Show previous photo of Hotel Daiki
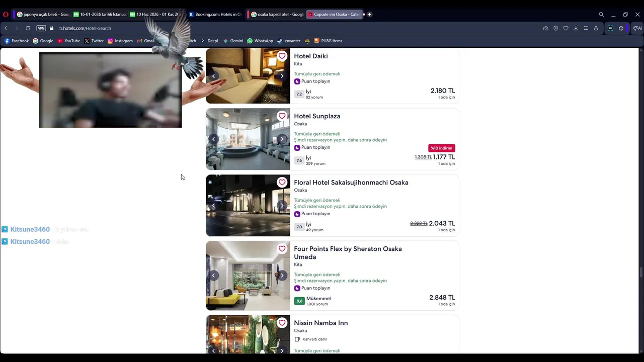This screenshot has height=362, width=644. (x=213, y=76)
